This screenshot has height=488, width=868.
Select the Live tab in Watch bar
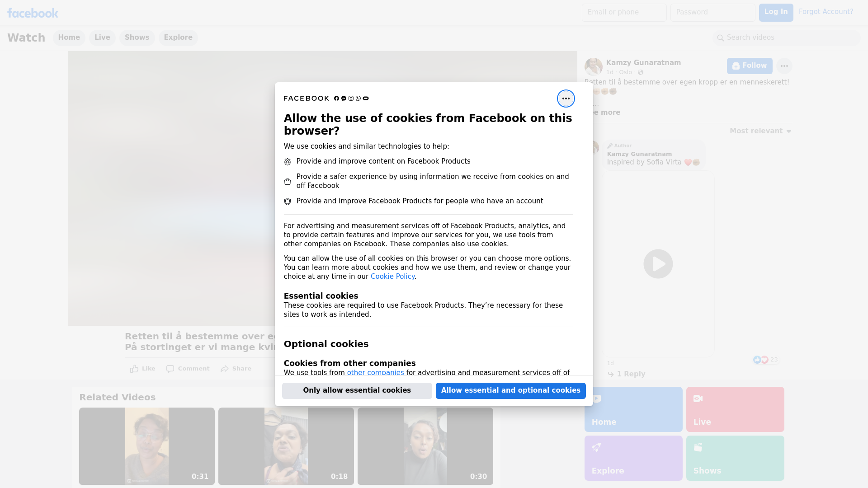[x=102, y=38]
